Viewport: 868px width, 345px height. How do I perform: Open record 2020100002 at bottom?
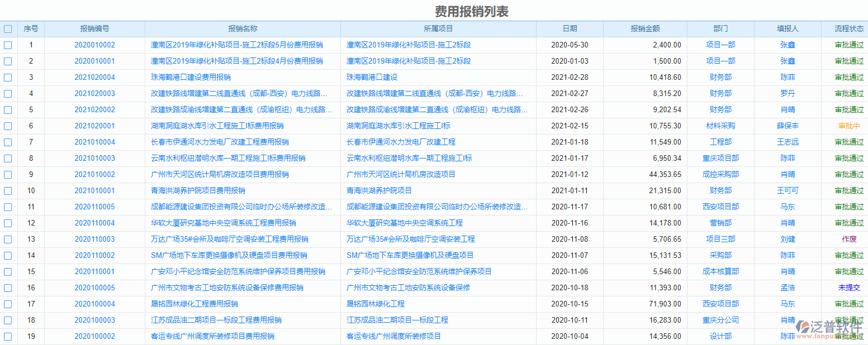point(95,336)
